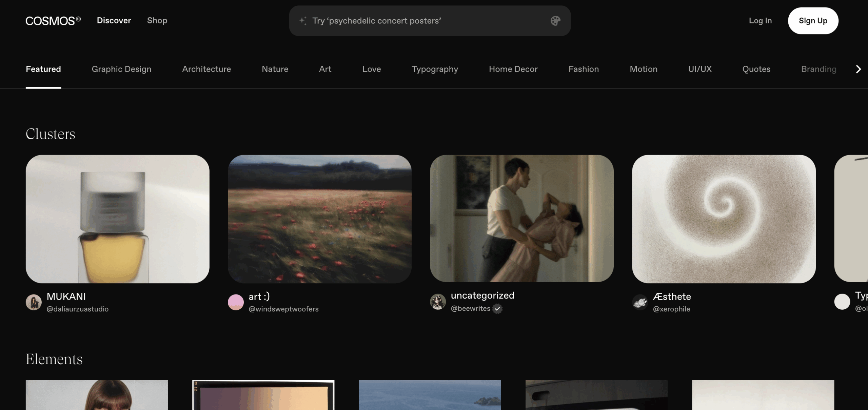
Task: Open the COSMOS logo home link
Action: [x=53, y=21]
